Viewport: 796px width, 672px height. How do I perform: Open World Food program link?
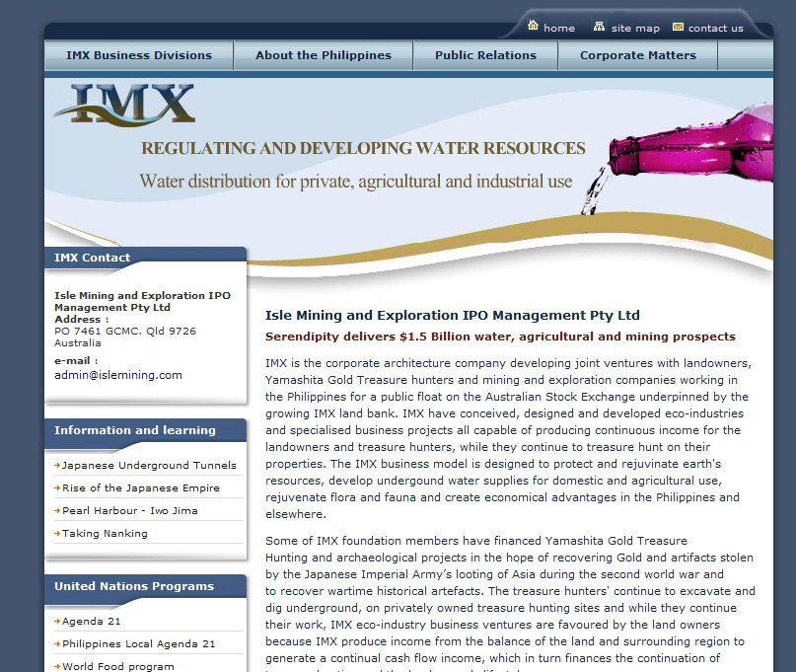(117, 666)
